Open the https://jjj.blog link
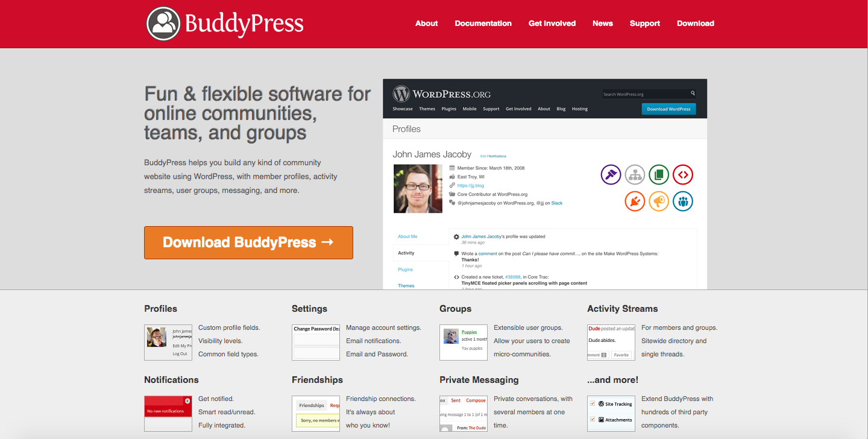The image size is (868, 439). point(471,186)
